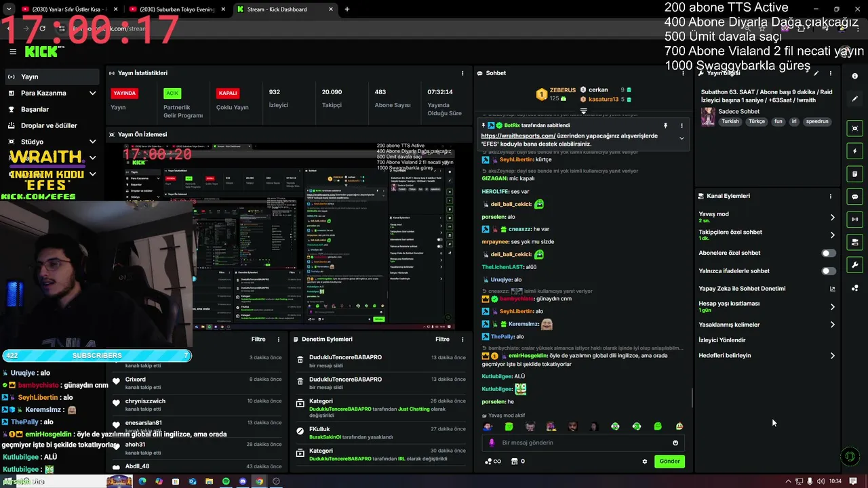Screen dimensions: 868x488
Task: Unpin the BotRix pinned message
Action: click(665, 125)
